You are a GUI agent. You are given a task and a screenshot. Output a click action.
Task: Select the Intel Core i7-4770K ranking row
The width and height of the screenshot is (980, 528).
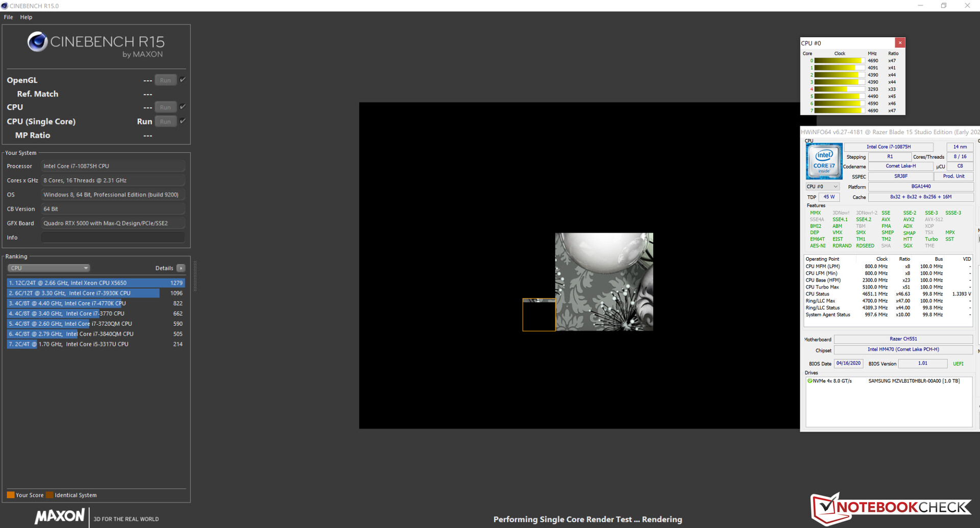[95, 303]
